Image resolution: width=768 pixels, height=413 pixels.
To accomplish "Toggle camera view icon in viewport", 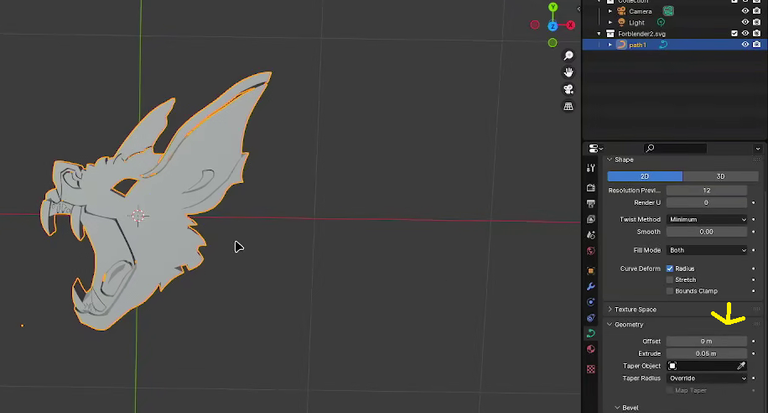I will coord(568,89).
